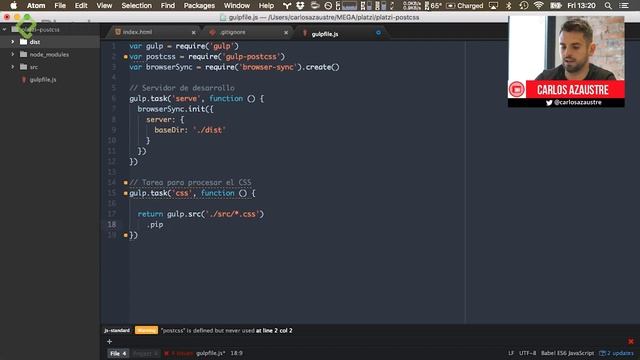Collapse the platzi-postcss project root
Viewport: 640px width, 360px height.
(4, 29)
